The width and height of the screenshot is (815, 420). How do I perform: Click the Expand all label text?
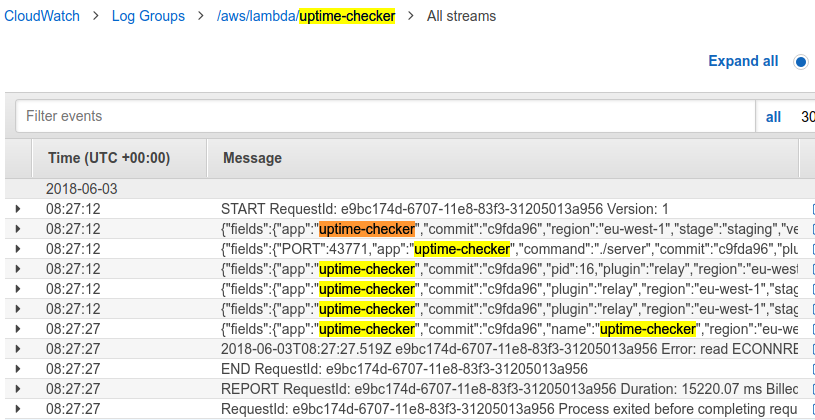point(743,61)
